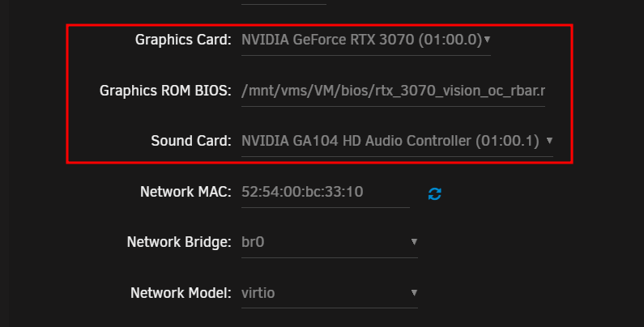Viewport: 644px width, 327px height.
Task: Expand the Network Model dropdown arrow
Action: [x=414, y=293]
